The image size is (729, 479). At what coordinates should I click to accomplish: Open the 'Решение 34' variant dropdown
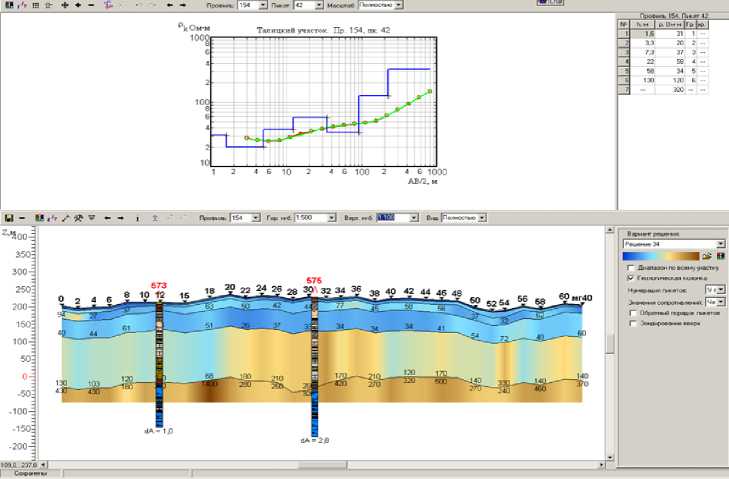click(x=721, y=243)
